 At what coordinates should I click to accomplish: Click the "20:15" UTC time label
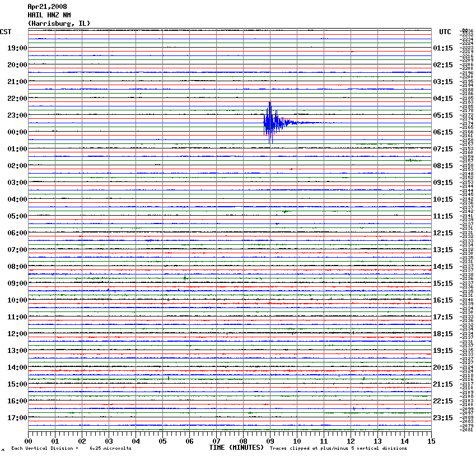click(x=443, y=367)
